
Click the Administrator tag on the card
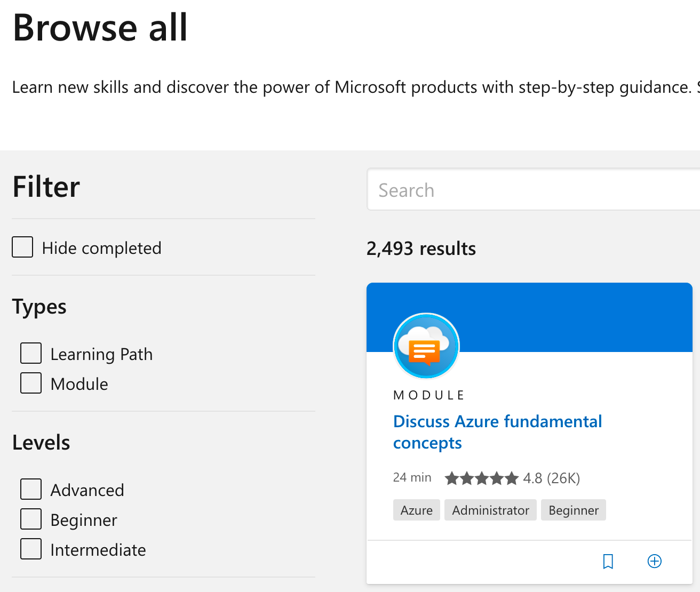click(490, 510)
